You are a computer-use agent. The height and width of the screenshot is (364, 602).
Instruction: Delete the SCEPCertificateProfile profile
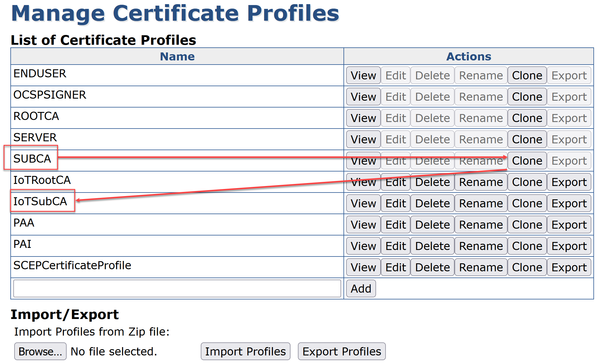pos(432,267)
